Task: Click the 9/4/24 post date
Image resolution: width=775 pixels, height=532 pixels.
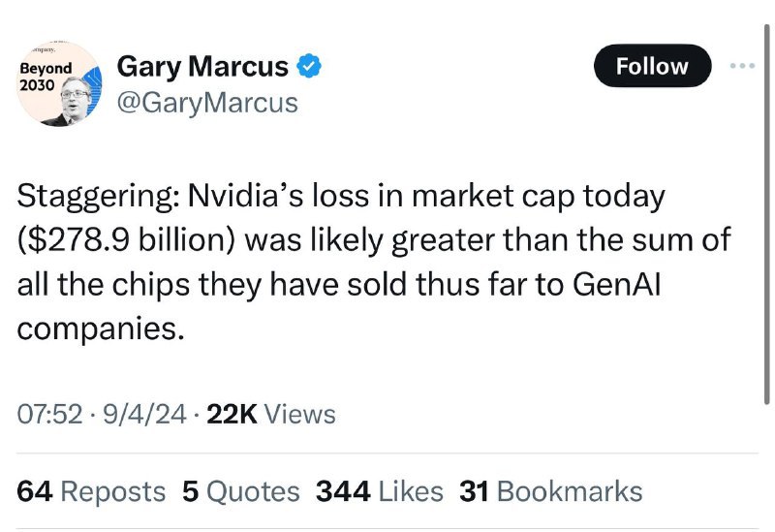Action: 144,414
